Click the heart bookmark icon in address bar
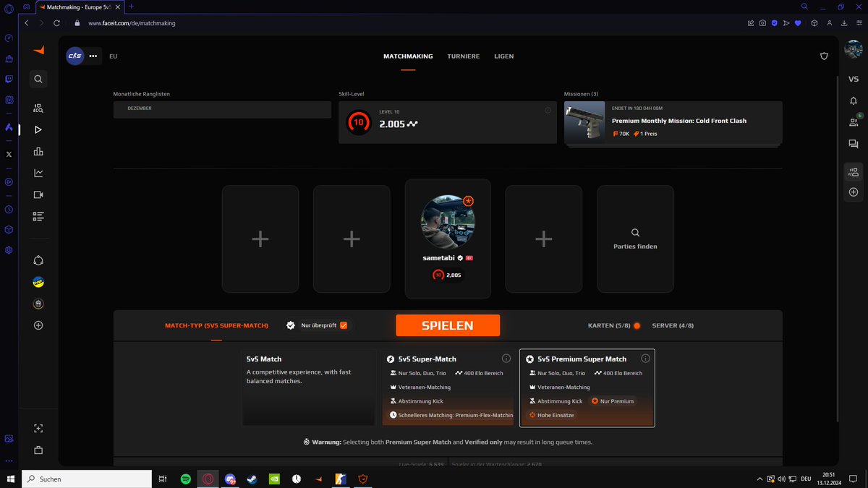The width and height of the screenshot is (868, 488). 798,23
